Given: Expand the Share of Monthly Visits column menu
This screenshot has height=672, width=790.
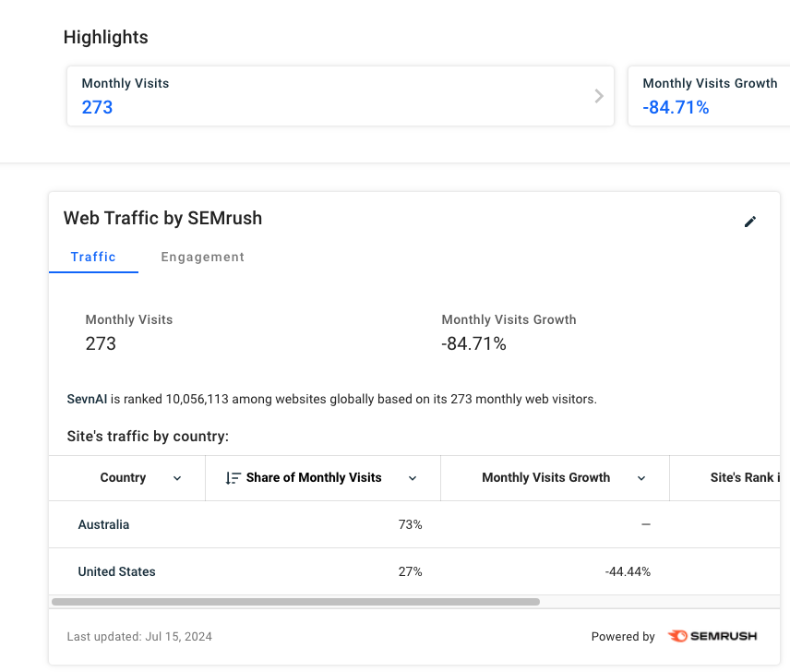Looking at the screenshot, I should pos(413,478).
